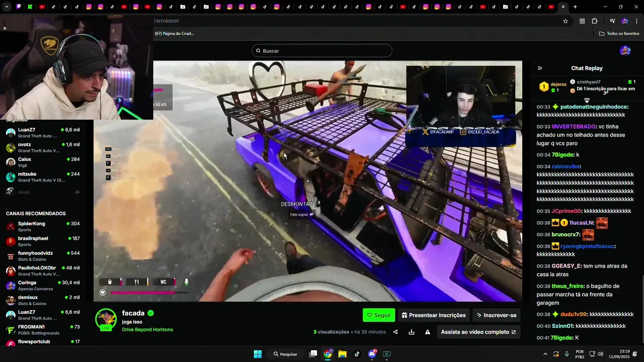Open a new browser tab

(575, 7)
